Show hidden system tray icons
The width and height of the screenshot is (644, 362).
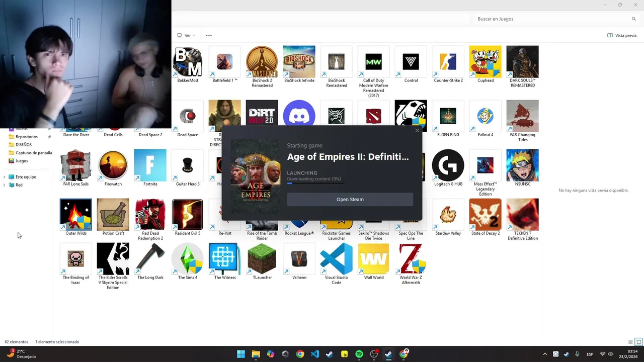[x=545, y=354]
